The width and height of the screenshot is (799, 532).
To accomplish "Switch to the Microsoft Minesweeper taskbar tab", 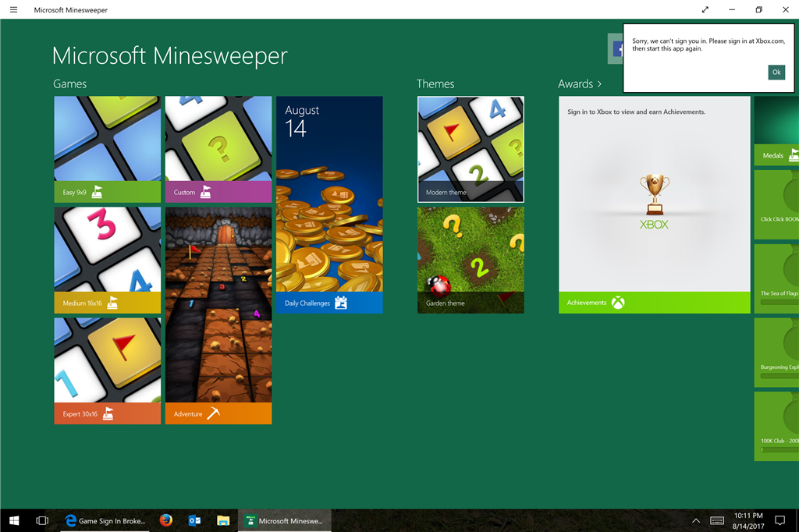I will [284, 520].
